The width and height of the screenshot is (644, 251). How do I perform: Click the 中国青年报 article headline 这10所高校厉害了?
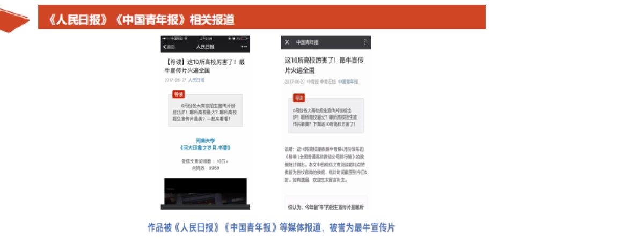pyautogui.click(x=323, y=64)
